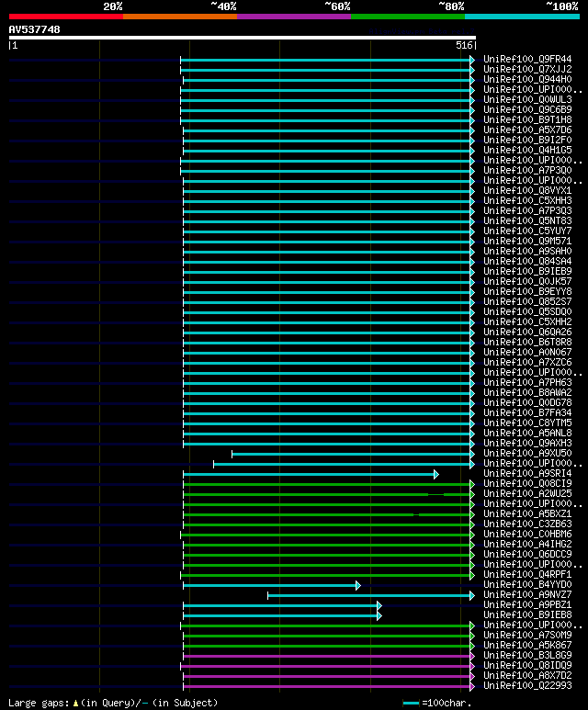Open the UniRef100_A9PBZ1 entry

click(527, 604)
